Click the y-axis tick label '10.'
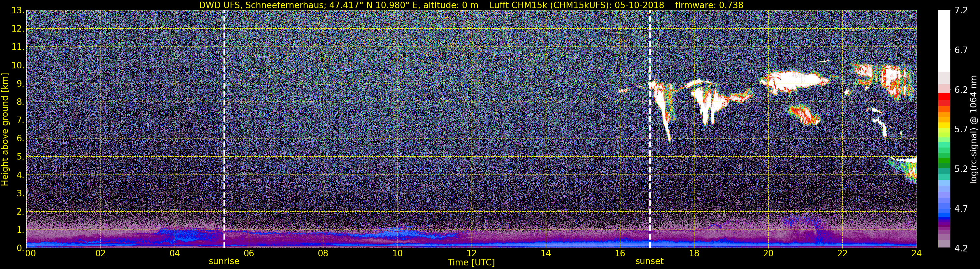The image size is (980, 269). (x=18, y=65)
